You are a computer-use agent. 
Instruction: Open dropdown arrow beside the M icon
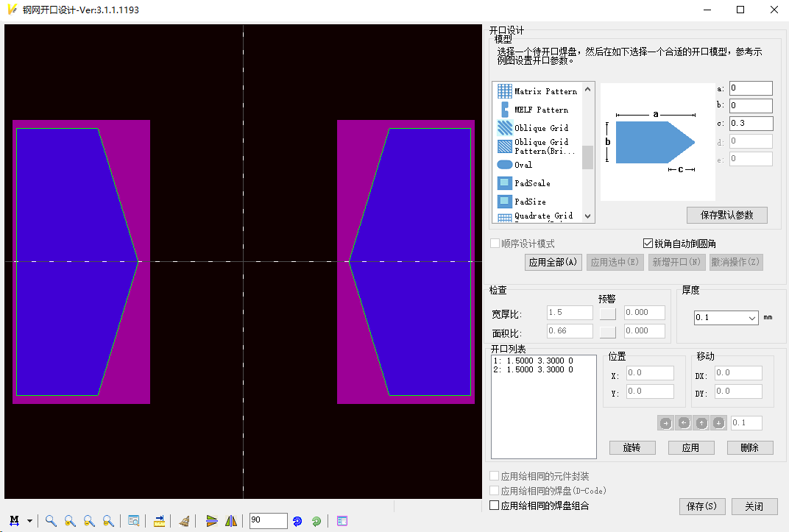point(29,521)
